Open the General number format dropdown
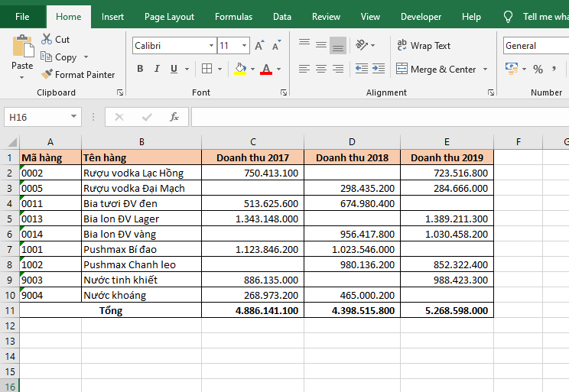The image size is (569, 392). tap(534, 46)
